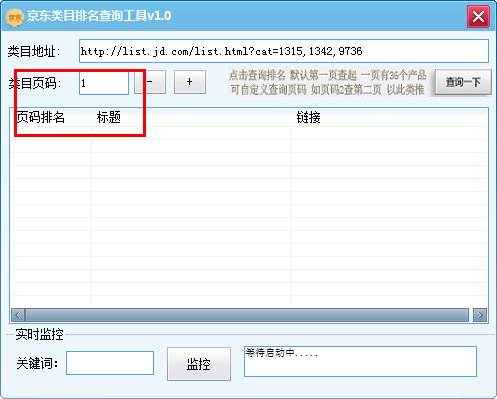497x399 pixels.
Task: Click the right arrow of horizontal scrollbar
Action: (480, 315)
